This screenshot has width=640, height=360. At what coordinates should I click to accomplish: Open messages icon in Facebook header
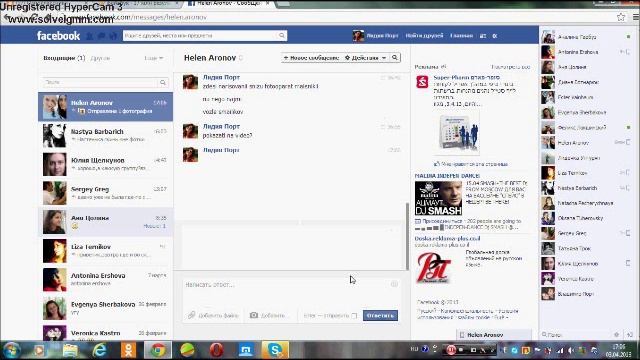coord(101,36)
